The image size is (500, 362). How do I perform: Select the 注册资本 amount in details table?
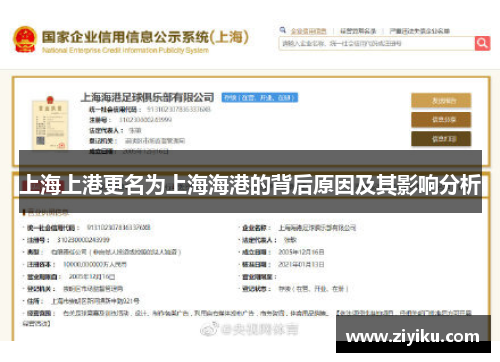pyautogui.click(x=95, y=264)
